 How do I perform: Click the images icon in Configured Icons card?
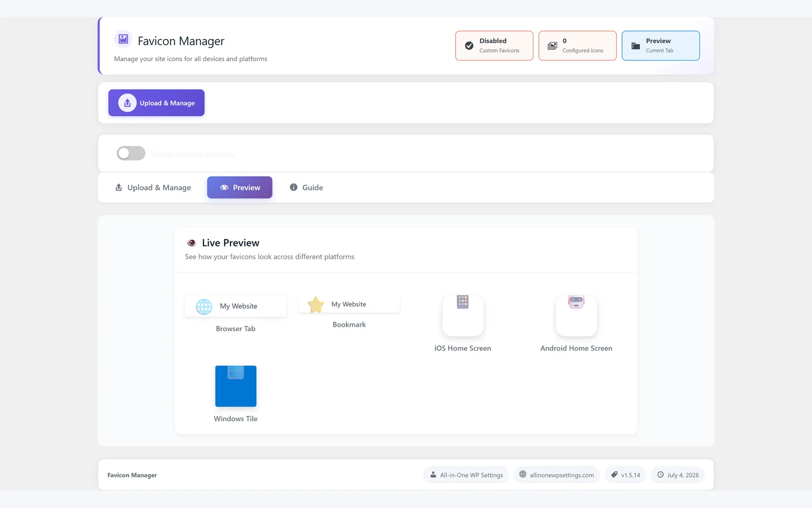[552, 46]
